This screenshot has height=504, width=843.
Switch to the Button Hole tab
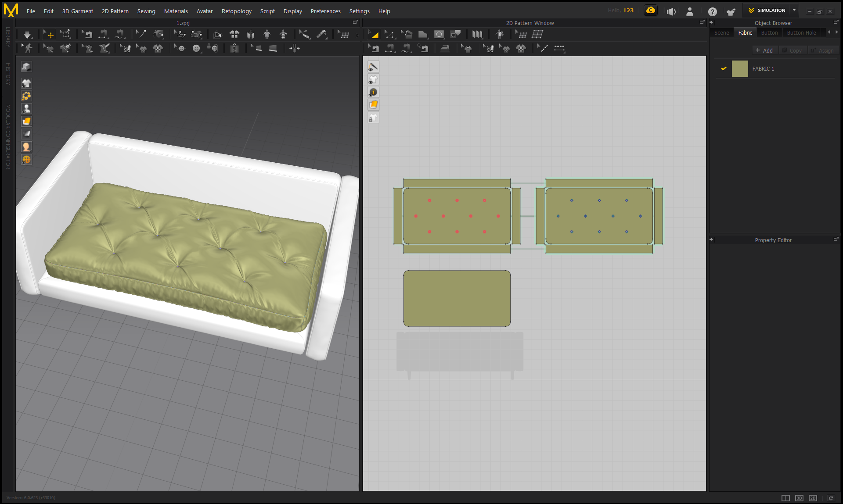point(801,32)
